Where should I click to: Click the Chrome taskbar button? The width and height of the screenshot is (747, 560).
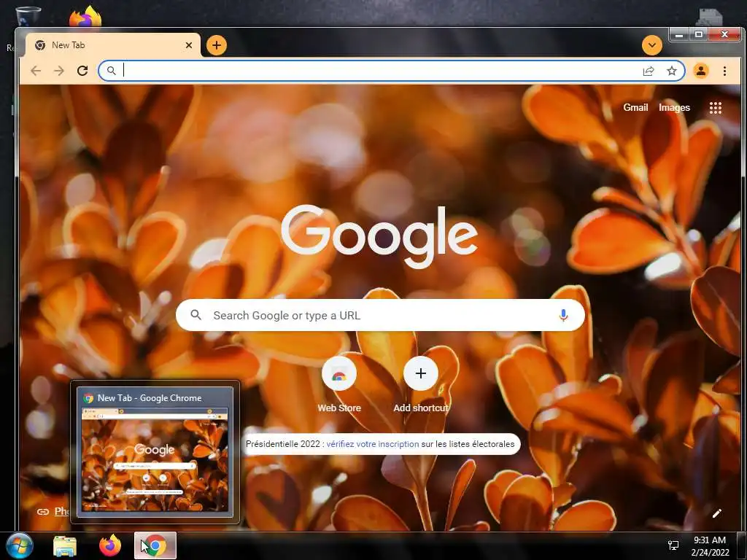pyautogui.click(x=155, y=545)
